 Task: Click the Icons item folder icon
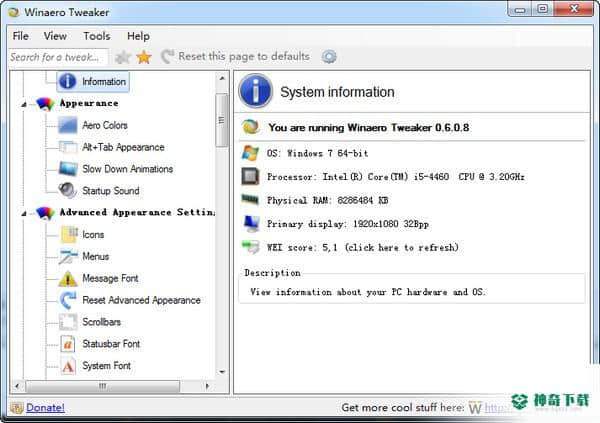pyautogui.click(x=69, y=234)
